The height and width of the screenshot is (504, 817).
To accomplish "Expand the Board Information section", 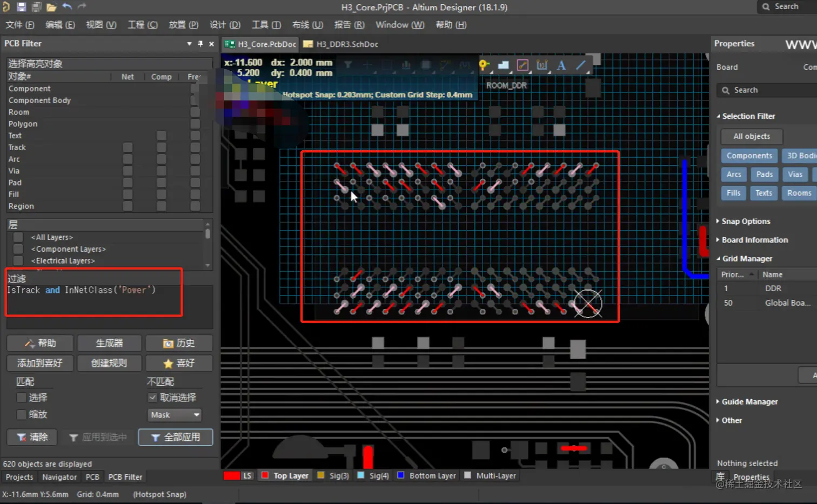I will [718, 240].
